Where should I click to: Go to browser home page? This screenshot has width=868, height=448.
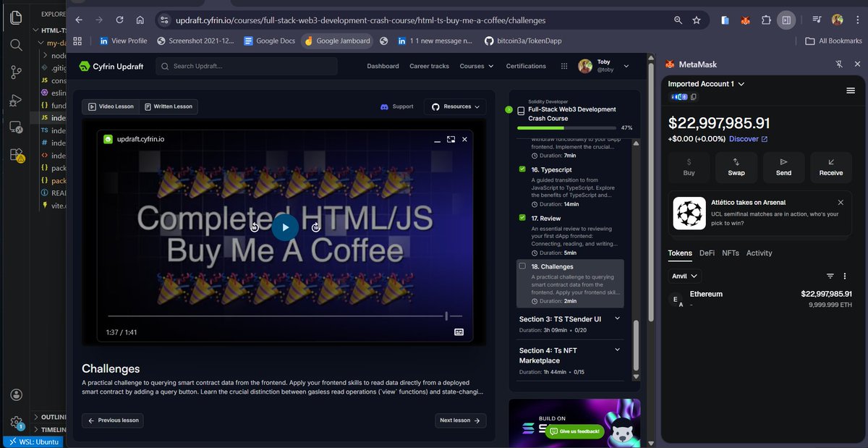pos(140,20)
